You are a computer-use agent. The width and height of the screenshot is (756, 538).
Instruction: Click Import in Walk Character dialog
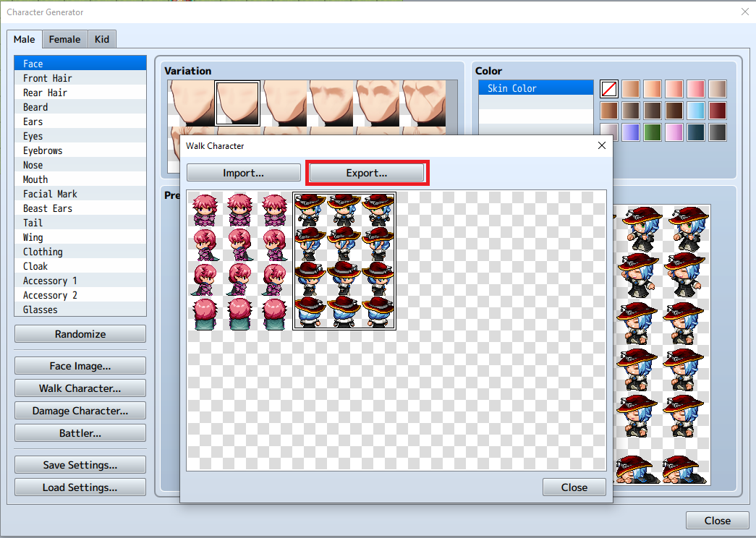[244, 173]
